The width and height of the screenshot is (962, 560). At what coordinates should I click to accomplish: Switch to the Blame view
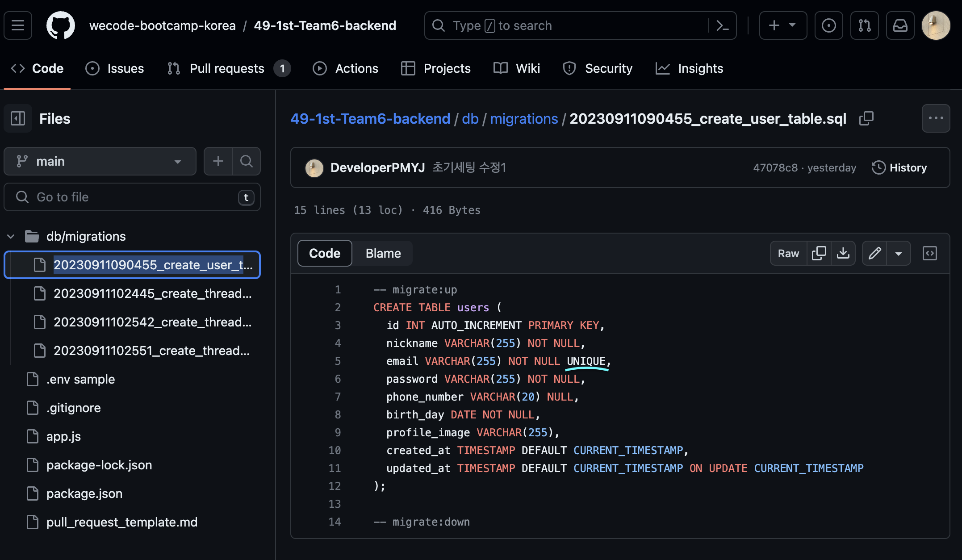coord(383,253)
